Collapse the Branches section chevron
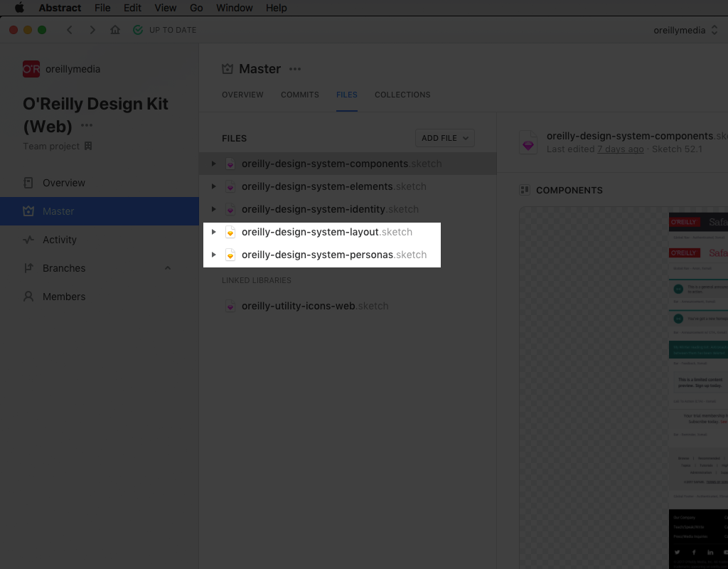The height and width of the screenshot is (569, 728). click(x=168, y=268)
